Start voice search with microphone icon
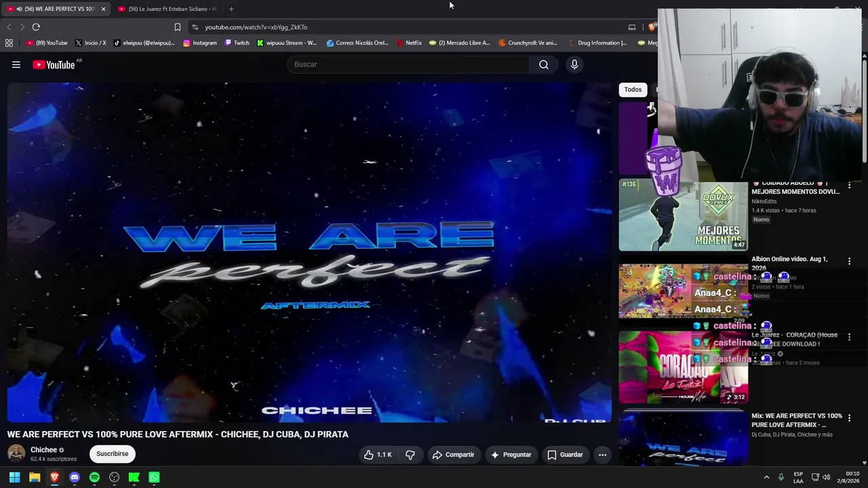The image size is (868, 488). pyautogui.click(x=574, y=64)
